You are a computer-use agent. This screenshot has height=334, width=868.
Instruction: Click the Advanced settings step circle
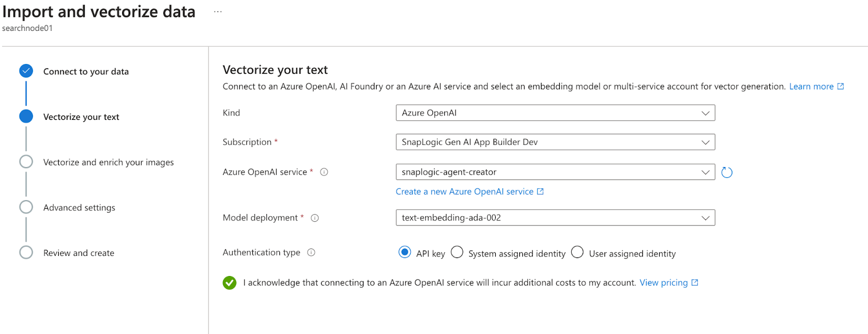26,207
